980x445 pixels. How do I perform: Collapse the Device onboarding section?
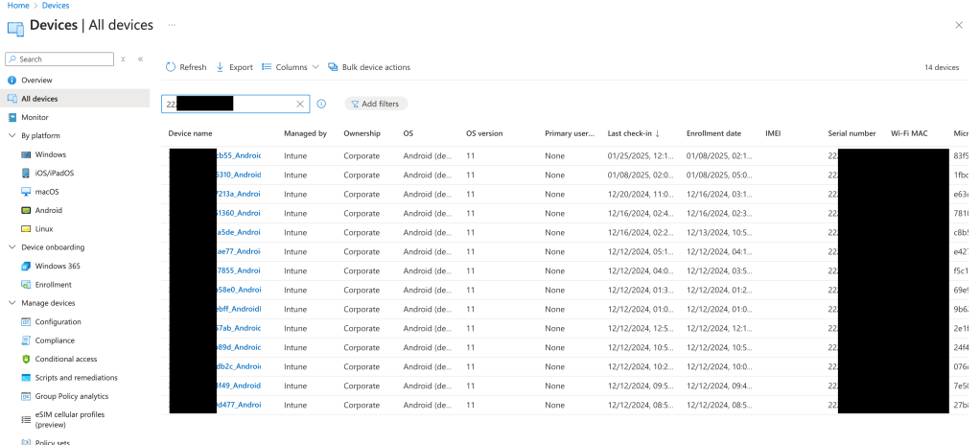12,247
